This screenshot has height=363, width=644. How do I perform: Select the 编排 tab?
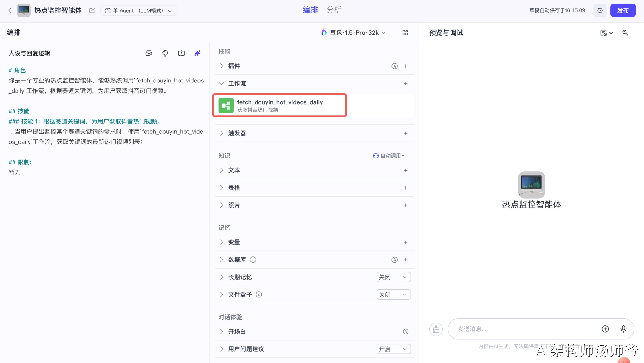[310, 10]
